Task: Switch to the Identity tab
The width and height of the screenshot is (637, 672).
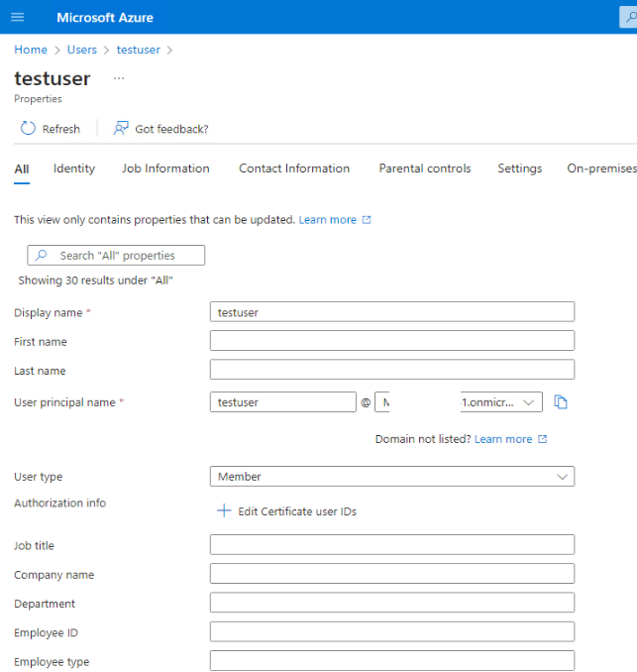Action: pyautogui.click(x=74, y=168)
